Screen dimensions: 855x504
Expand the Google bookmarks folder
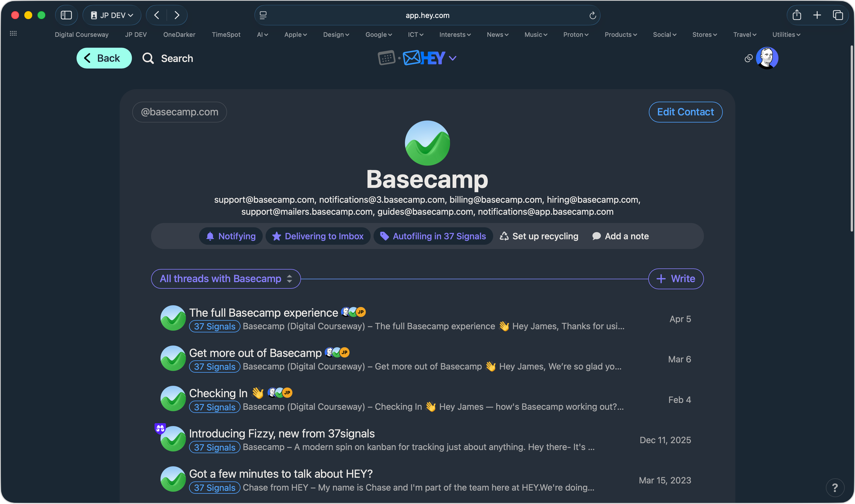(379, 35)
